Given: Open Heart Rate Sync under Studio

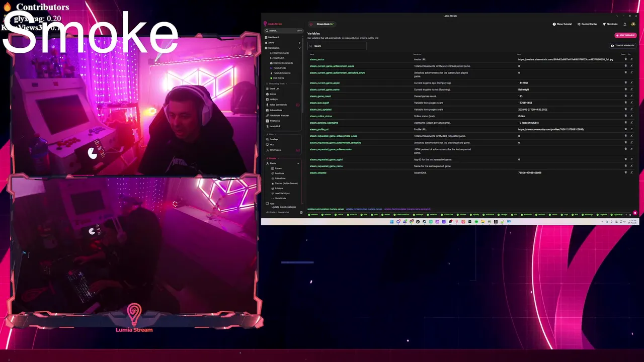Looking at the screenshot, I should pos(281,193).
